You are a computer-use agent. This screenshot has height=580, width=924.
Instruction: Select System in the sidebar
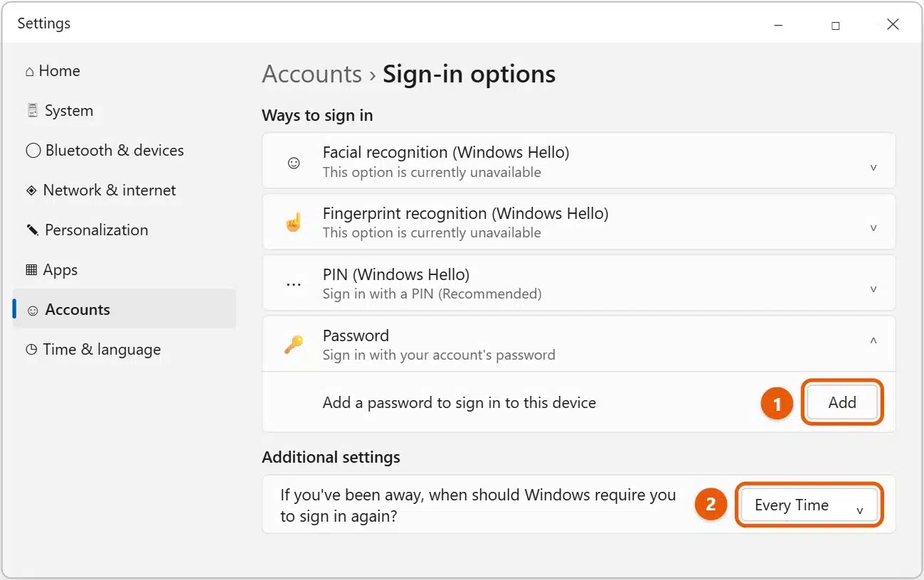click(69, 111)
